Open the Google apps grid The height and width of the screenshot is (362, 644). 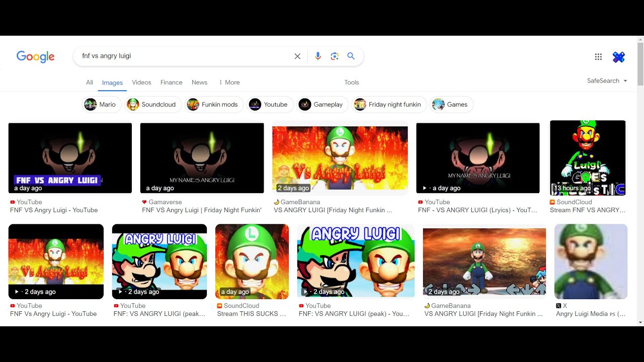(x=598, y=57)
